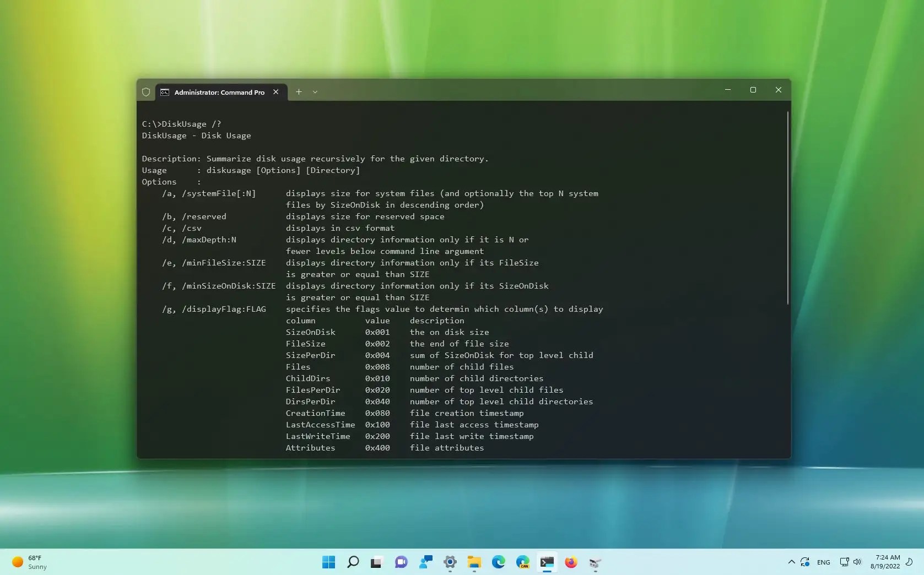Open File Explorer from the taskbar
The image size is (924, 575).
[474, 562]
